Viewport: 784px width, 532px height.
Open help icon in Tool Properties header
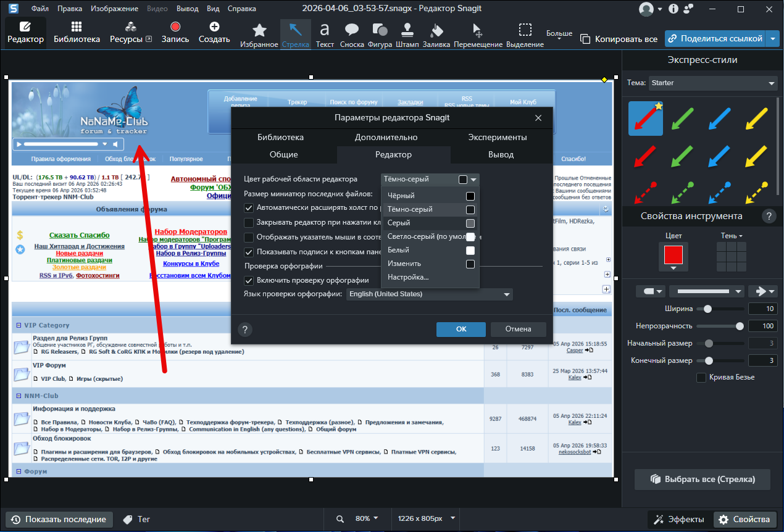[x=769, y=216]
